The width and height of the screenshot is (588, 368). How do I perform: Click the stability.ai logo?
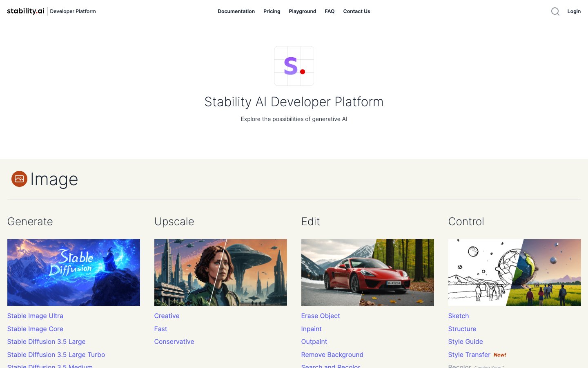point(25,11)
